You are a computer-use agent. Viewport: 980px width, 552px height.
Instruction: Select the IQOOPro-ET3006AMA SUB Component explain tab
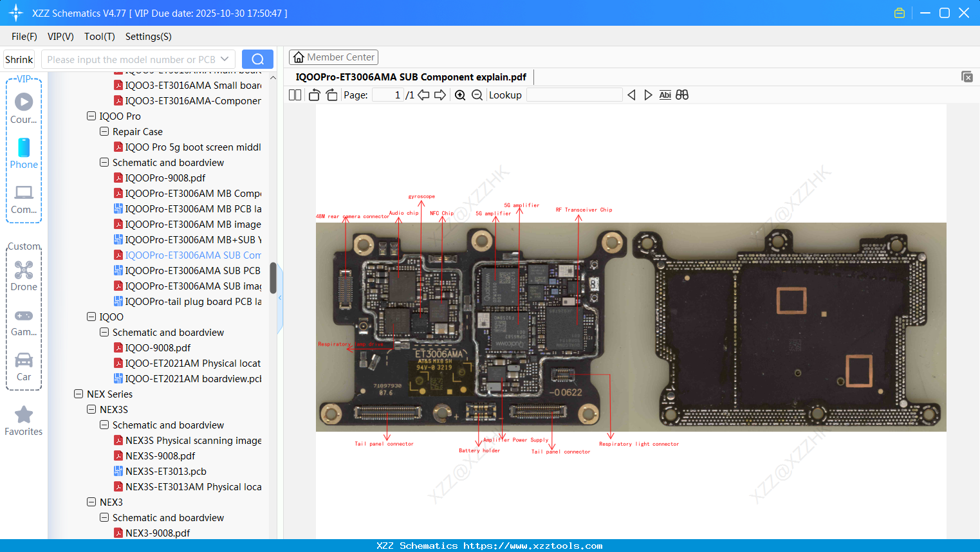tap(411, 77)
